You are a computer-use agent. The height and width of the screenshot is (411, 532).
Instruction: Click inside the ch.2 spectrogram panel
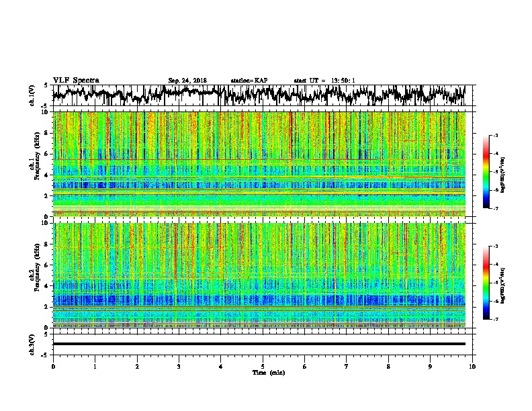(x=259, y=275)
